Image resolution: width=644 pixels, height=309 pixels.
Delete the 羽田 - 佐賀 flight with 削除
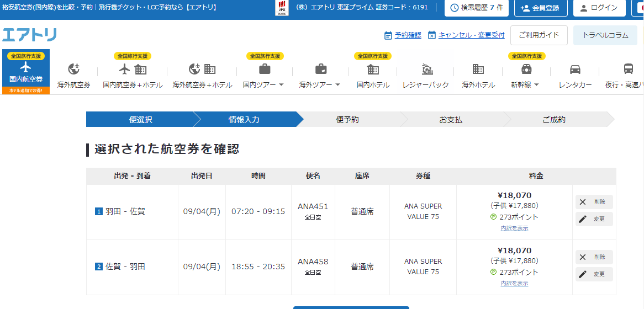[594, 202]
